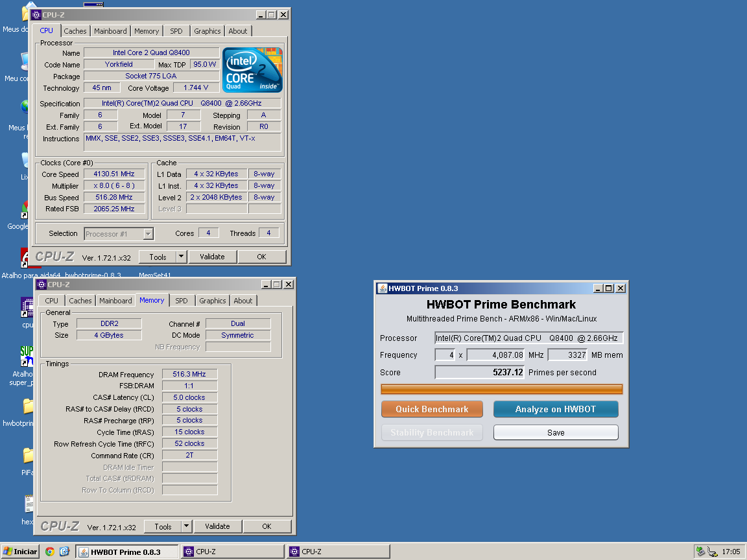Click the taskbar clock showing 17:05
This screenshot has height=560, width=747.
click(731, 552)
